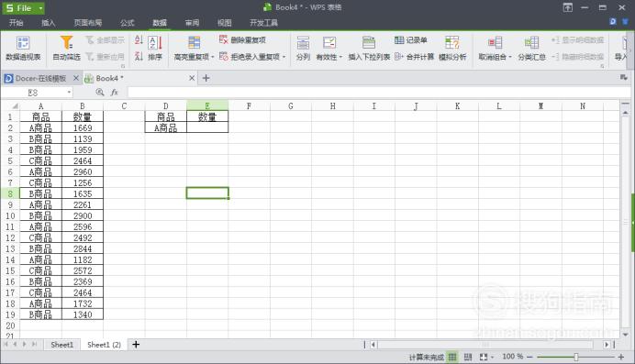Run 合并计算 consolidate
Viewport: 635px width, 364px height.
coord(414,57)
